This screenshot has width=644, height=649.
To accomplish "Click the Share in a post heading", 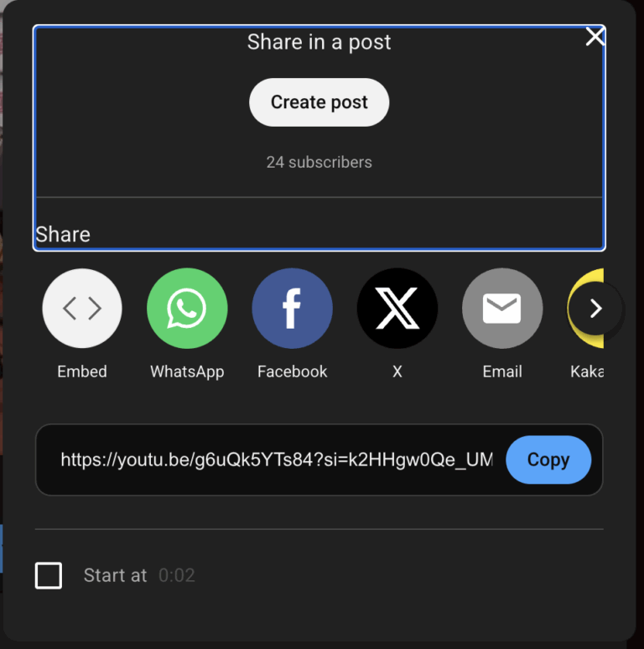I will [319, 42].
